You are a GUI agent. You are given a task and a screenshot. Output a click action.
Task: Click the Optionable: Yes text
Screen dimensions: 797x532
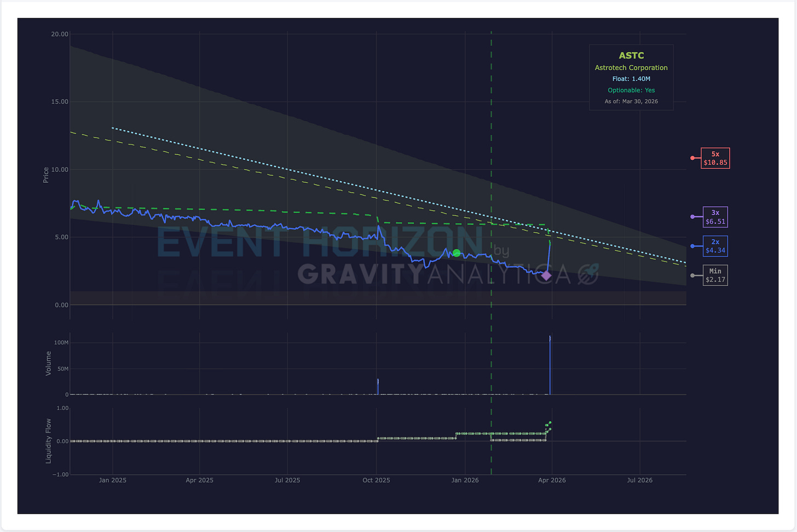pos(631,90)
